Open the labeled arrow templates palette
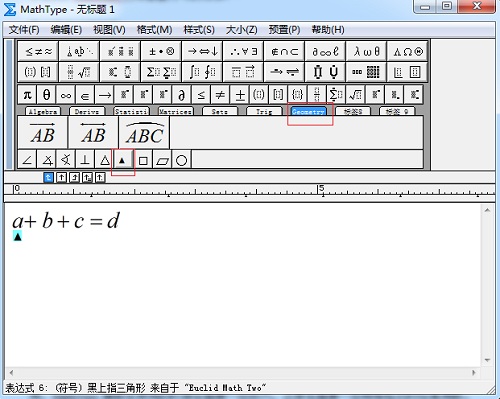Viewport: 500px width, 399px height. pos(284,72)
